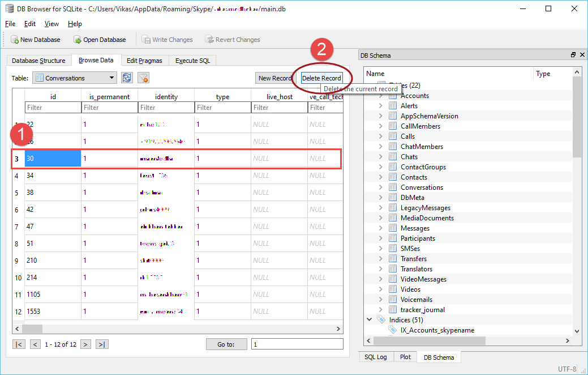This screenshot has width=588, height=375.
Task: Jump to first record button
Action: pos(19,344)
